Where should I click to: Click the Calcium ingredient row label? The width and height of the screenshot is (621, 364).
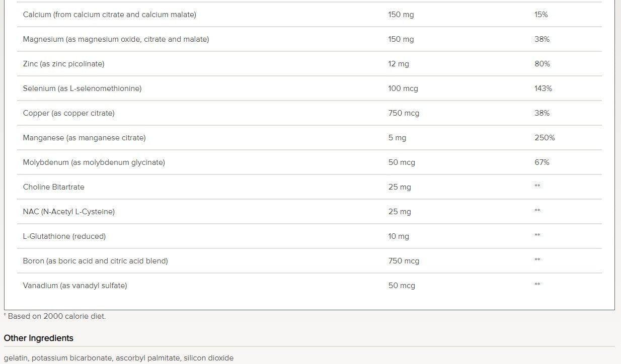(x=109, y=15)
